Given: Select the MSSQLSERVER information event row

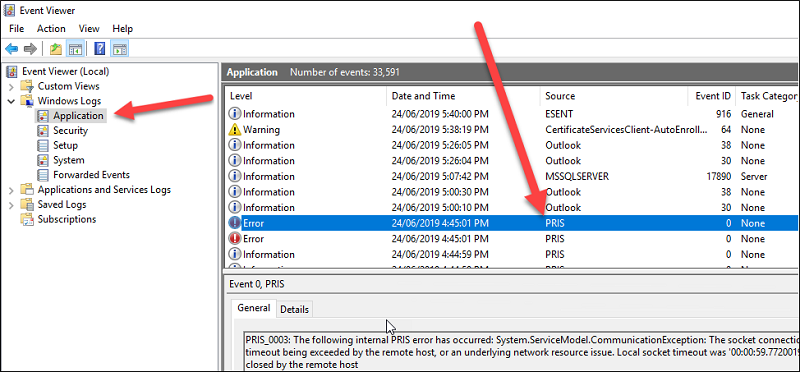Looking at the screenshot, I should 512,177.
